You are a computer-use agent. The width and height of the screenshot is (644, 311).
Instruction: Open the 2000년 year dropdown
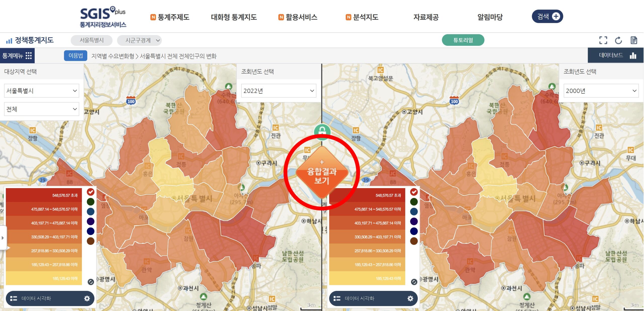point(601,91)
